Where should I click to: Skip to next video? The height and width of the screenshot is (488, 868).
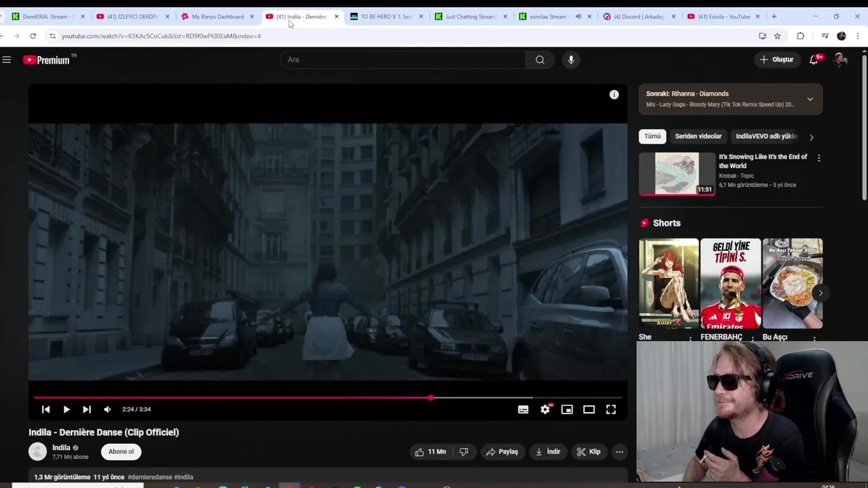87,409
